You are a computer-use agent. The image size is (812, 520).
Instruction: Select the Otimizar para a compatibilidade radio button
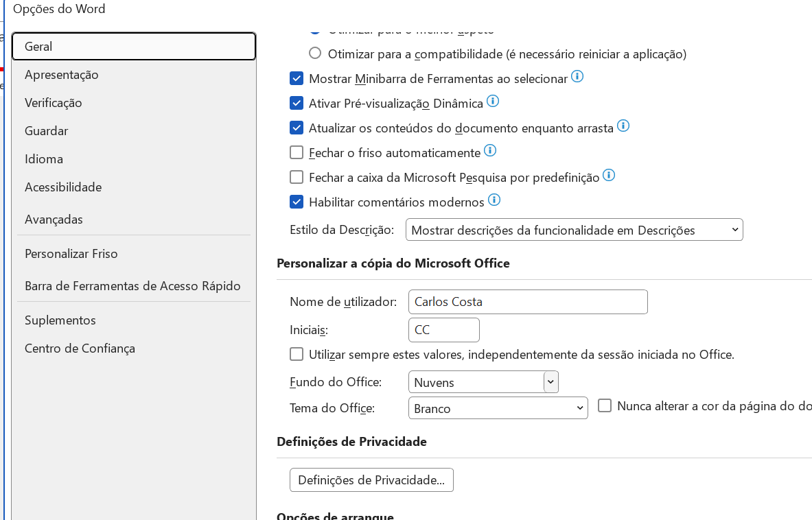click(x=315, y=53)
